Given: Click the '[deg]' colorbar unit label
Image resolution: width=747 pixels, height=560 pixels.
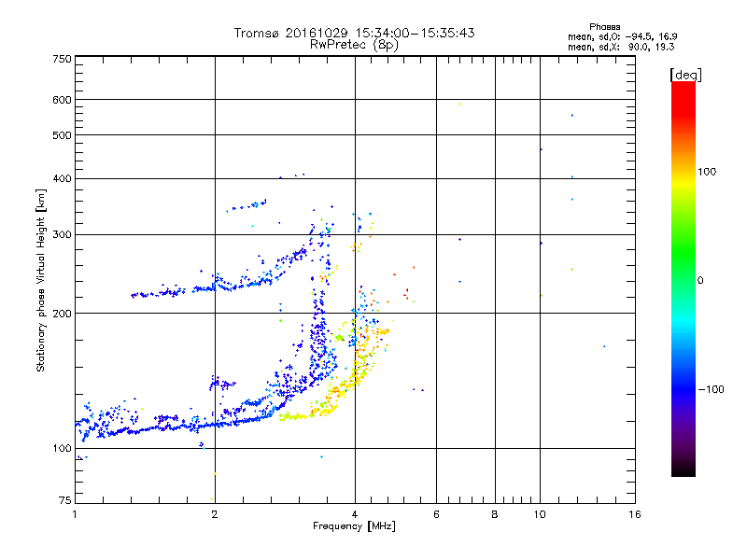Looking at the screenshot, I should coord(685,75).
